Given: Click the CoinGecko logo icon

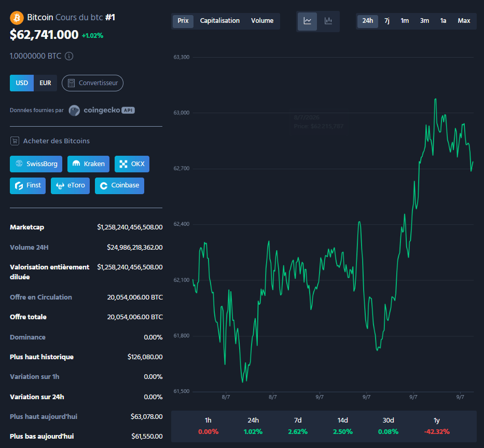Looking at the screenshot, I should click(74, 110).
